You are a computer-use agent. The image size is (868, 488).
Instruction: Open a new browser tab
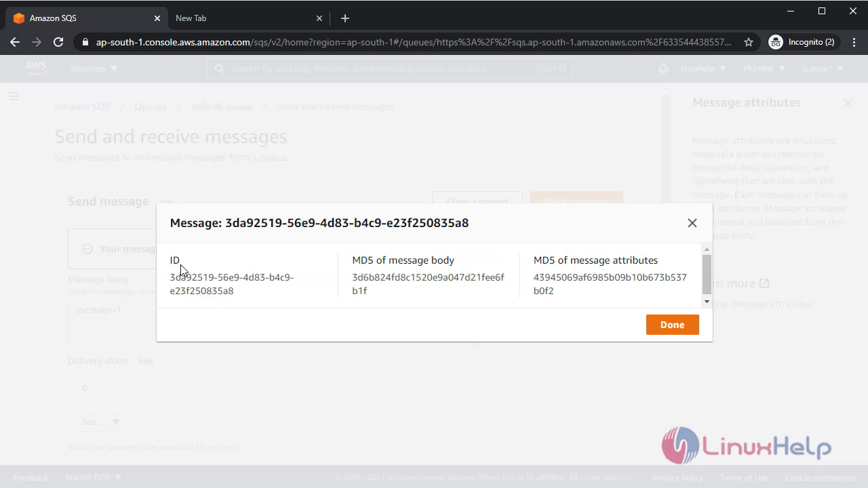[344, 18]
